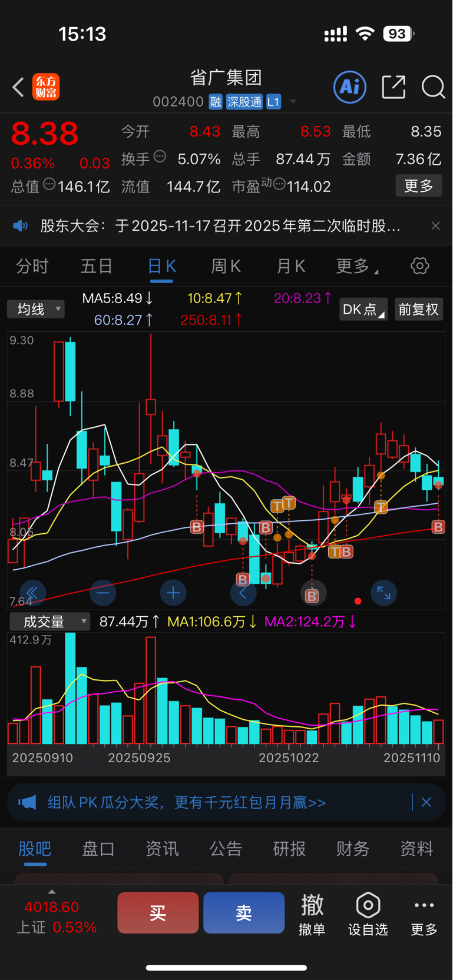The width and height of the screenshot is (453, 980).
Task: Tap the 深股通 badge
Action: (x=244, y=102)
